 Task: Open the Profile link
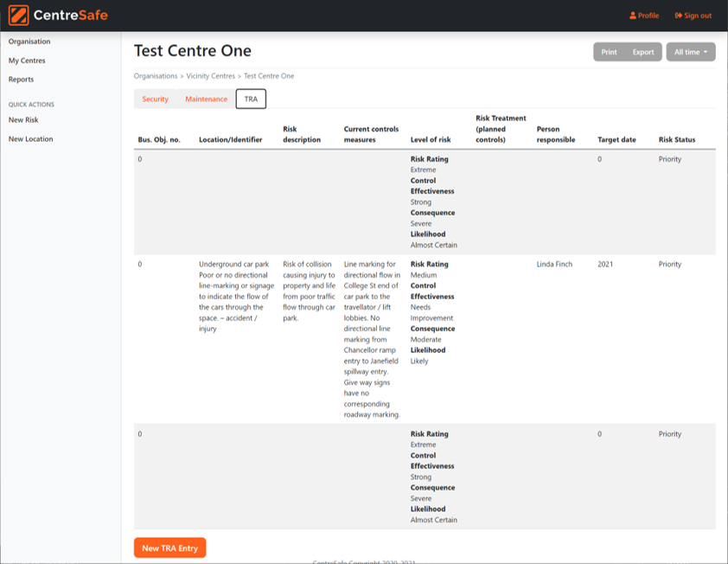[644, 16]
